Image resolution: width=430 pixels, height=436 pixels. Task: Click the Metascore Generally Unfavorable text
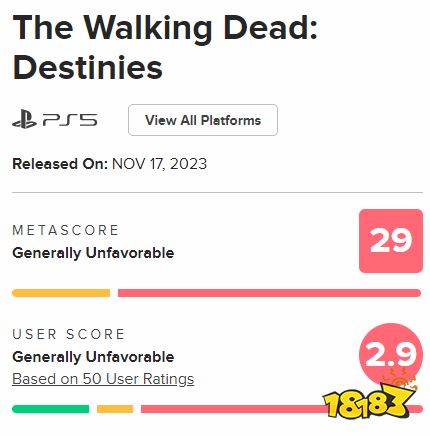(x=93, y=253)
